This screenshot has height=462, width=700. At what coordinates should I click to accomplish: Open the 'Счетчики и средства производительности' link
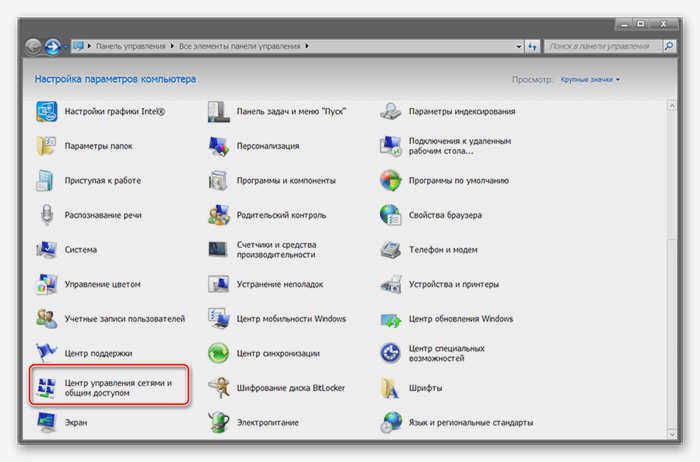276,250
